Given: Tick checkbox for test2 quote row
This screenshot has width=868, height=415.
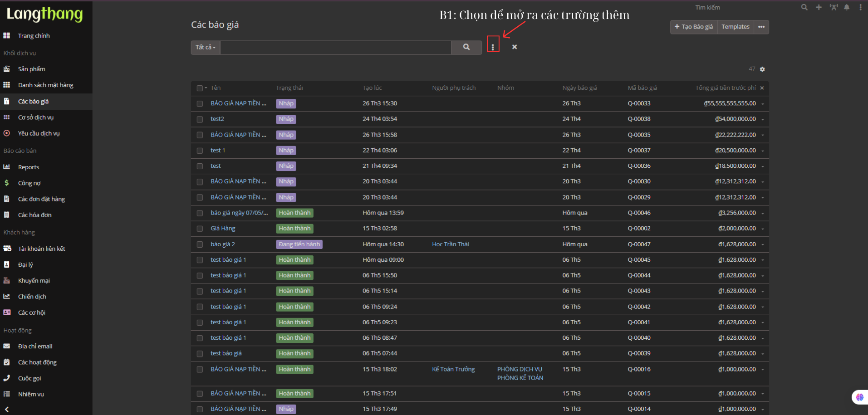Looking at the screenshot, I should (x=200, y=119).
